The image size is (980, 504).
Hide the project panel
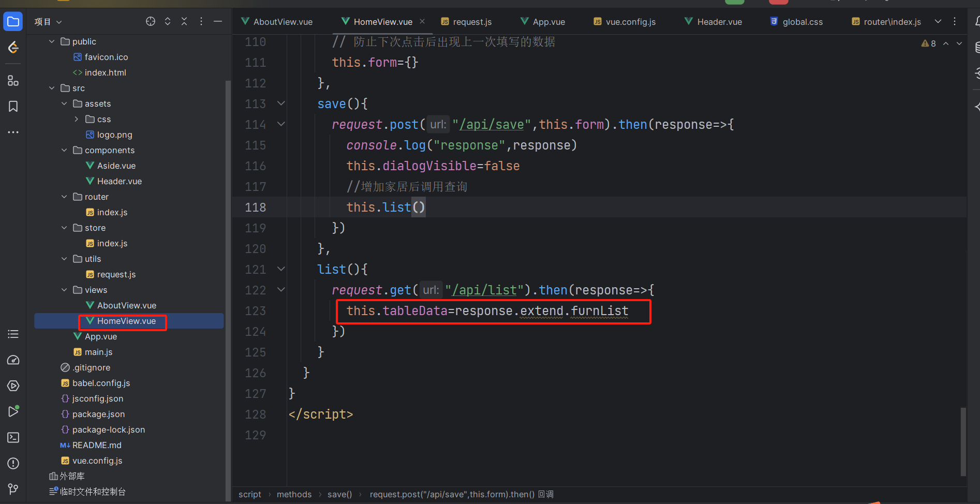click(218, 21)
